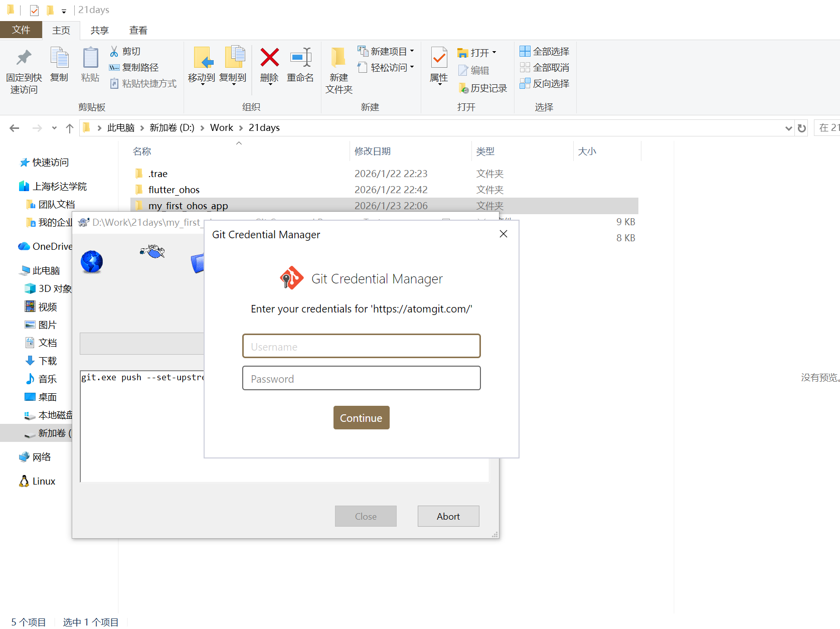
Task: Click the Abort button
Action: [448, 516]
